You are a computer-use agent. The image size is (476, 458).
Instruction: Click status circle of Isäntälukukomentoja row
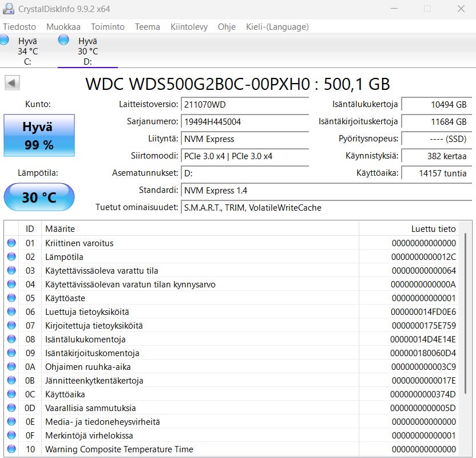pyautogui.click(x=11, y=339)
